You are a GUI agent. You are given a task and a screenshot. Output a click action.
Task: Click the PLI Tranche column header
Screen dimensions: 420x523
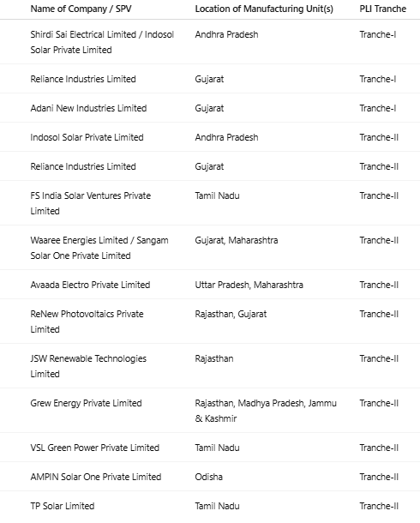tap(382, 9)
